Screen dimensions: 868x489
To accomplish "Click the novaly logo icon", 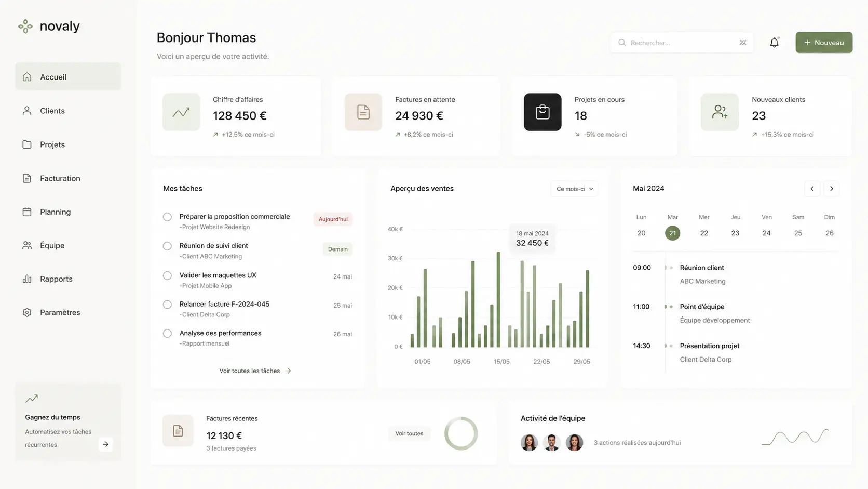I will tap(25, 26).
